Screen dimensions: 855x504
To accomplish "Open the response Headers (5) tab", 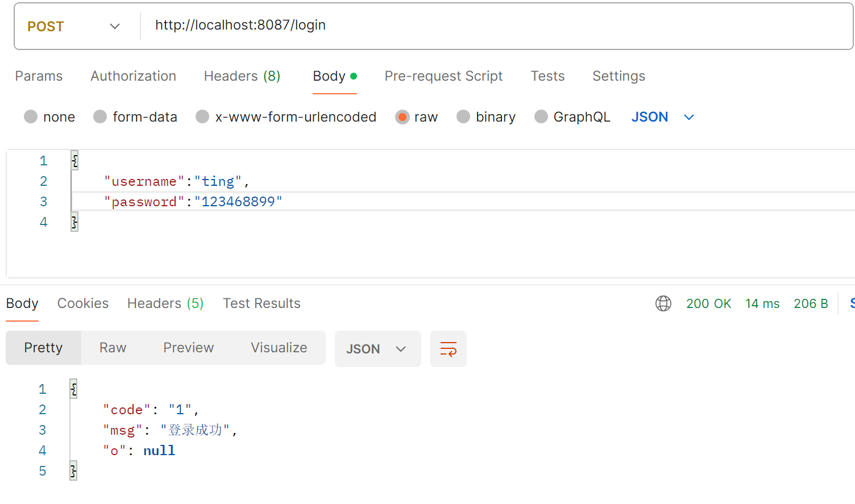I will point(165,303).
